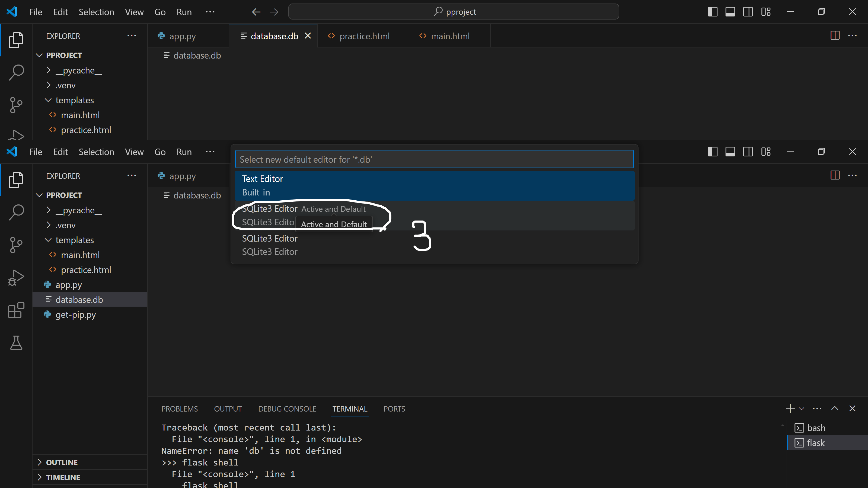
Task: Switch to the PROBLEMS panel tab
Action: [x=180, y=409]
